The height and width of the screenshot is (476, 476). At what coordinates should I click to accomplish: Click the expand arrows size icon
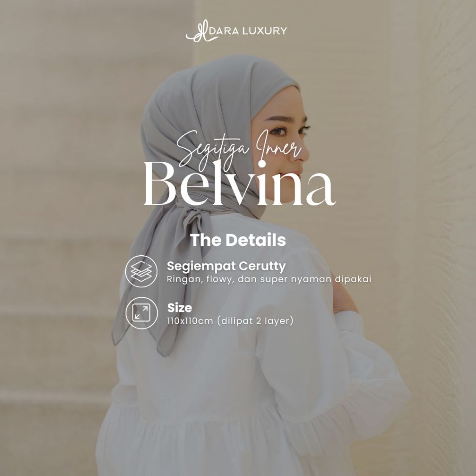click(141, 313)
